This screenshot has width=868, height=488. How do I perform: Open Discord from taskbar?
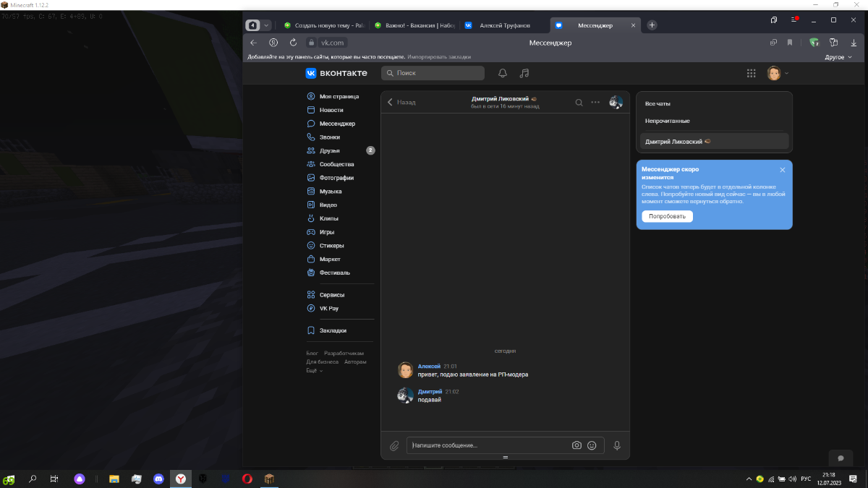158,479
